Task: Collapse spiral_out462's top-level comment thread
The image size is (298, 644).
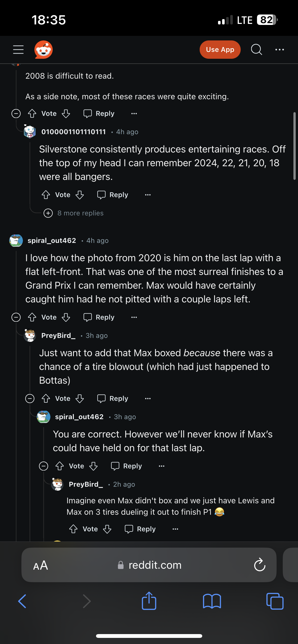Action: (x=16, y=317)
